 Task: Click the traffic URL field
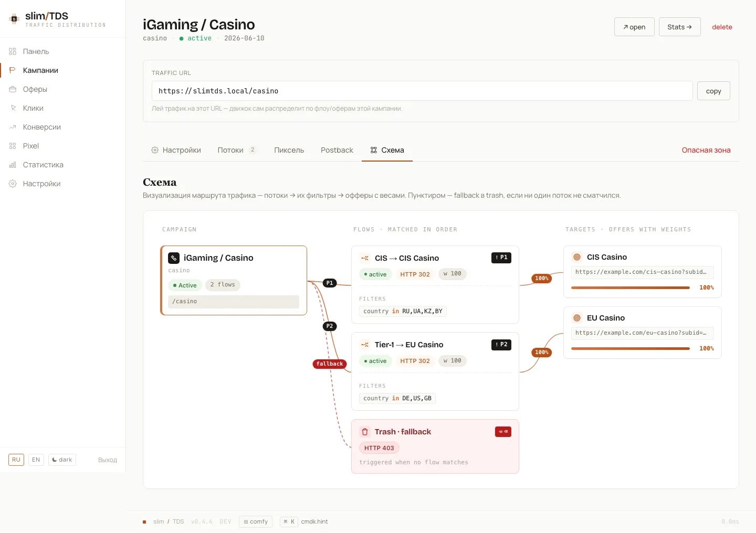point(422,91)
